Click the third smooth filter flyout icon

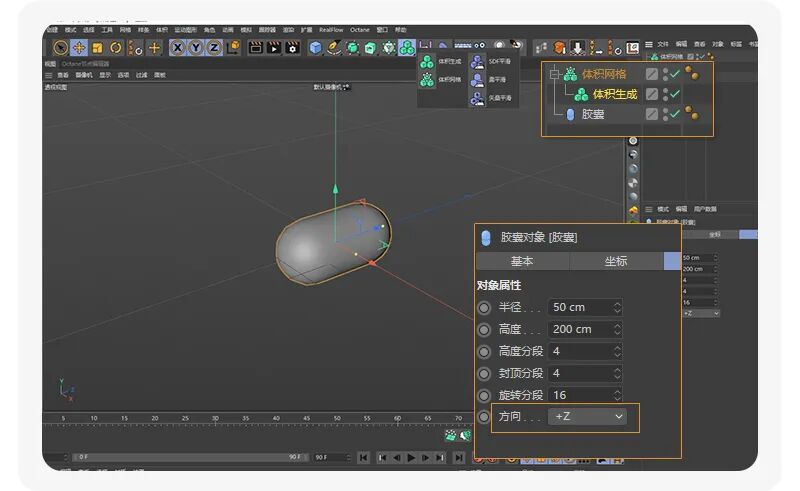click(x=478, y=98)
